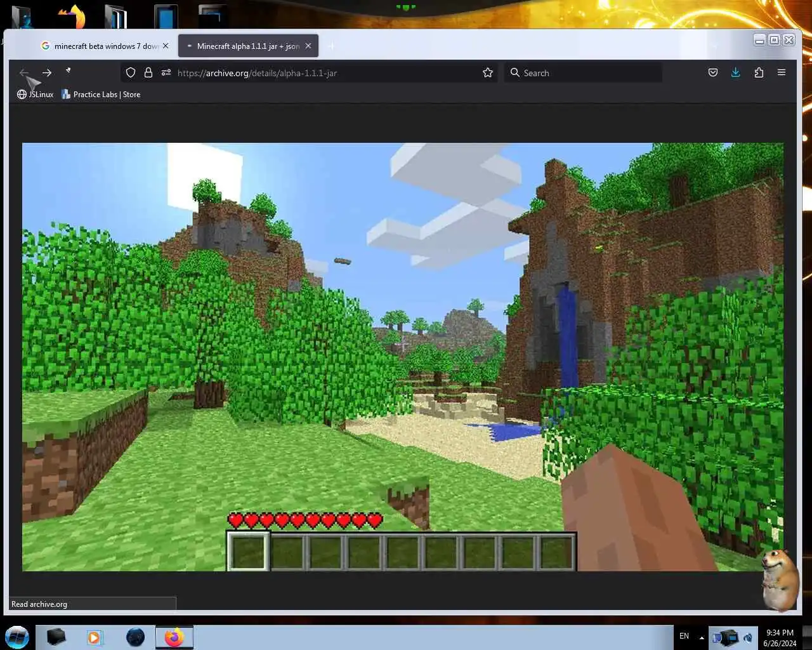Minimize the Firefox window

tap(759, 40)
